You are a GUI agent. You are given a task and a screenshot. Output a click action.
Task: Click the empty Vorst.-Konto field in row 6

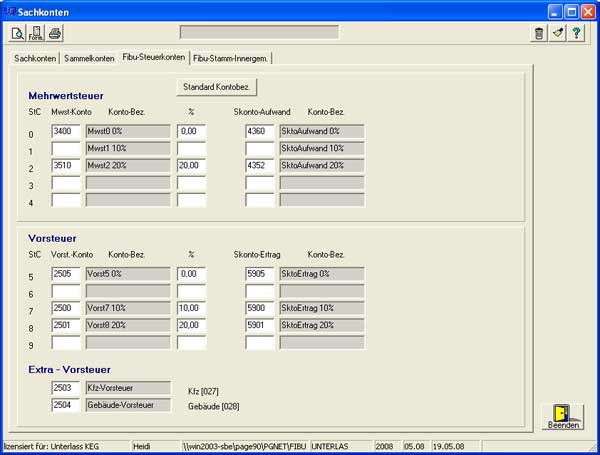click(x=66, y=291)
